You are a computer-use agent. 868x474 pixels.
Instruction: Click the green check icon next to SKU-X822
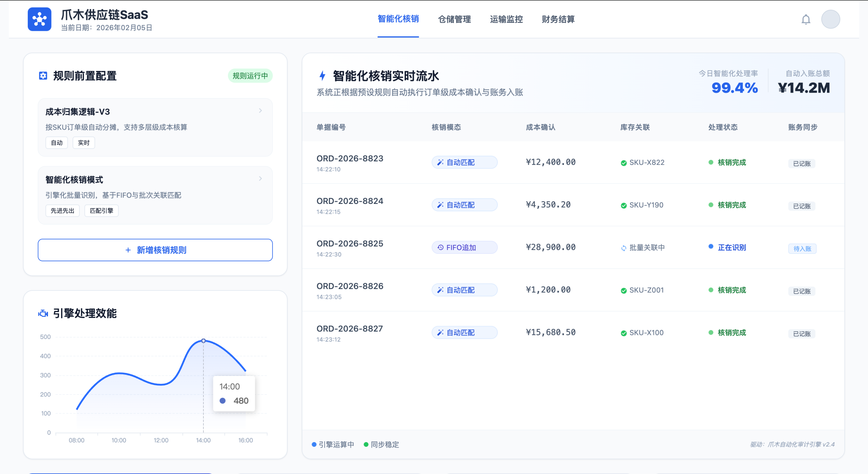click(x=623, y=163)
